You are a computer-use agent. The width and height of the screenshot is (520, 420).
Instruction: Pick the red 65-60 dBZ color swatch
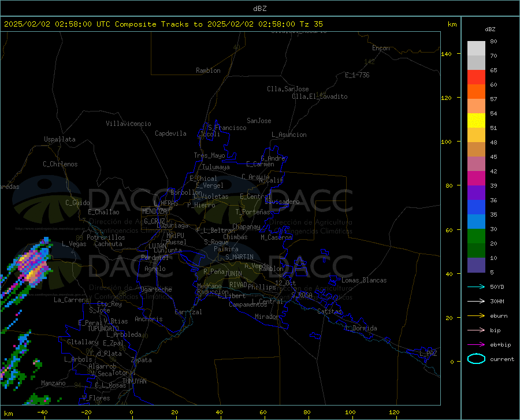pos(476,77)
